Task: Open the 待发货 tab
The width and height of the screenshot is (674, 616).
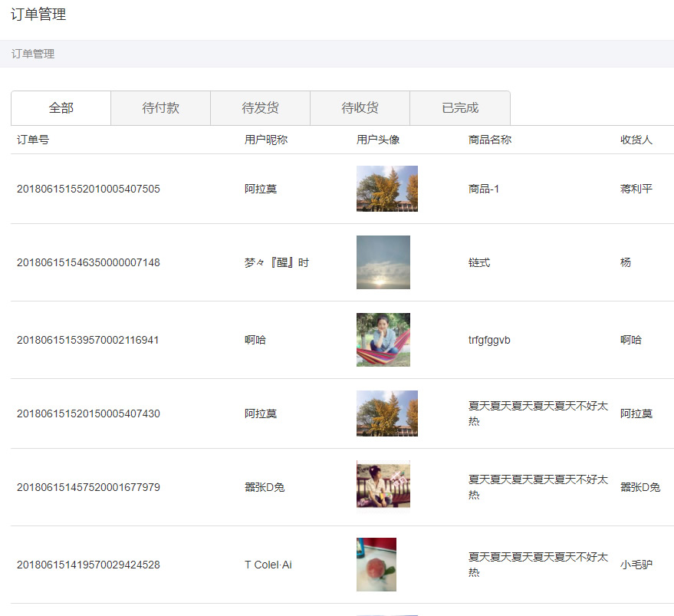Action: coord(261,108)
